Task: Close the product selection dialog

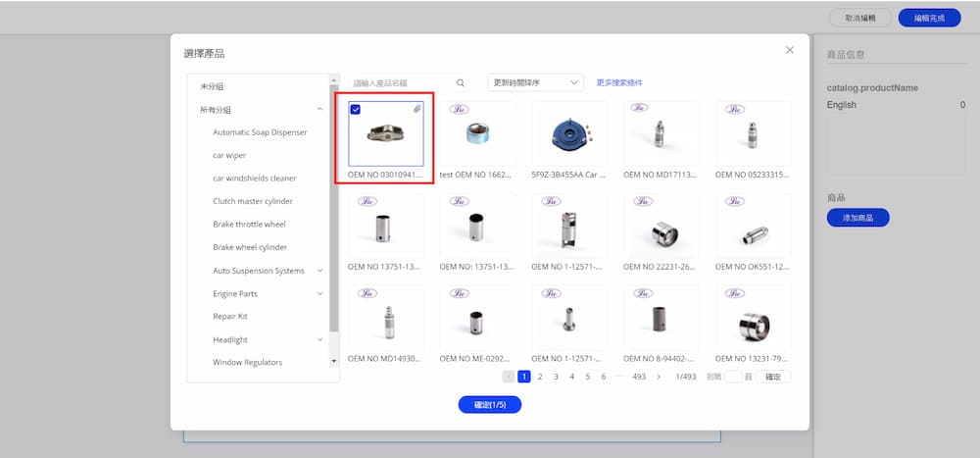Action: click(789, 50)
